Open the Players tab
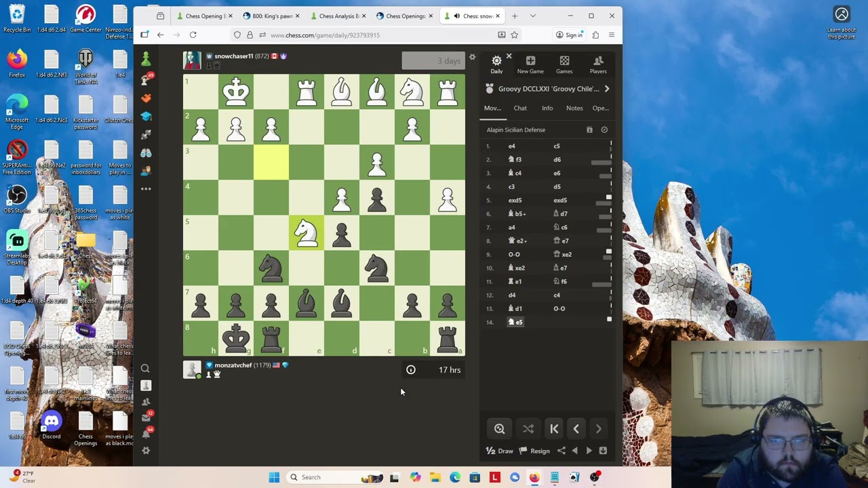The width and height of the screenshot is (868, 488). (598, 65)
